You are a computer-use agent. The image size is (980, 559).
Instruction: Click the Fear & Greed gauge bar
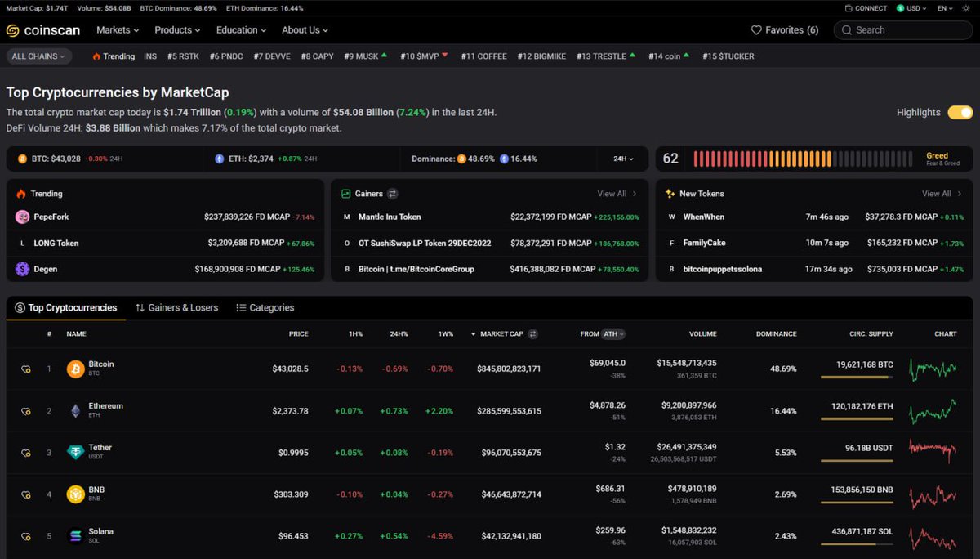[803, 159]
